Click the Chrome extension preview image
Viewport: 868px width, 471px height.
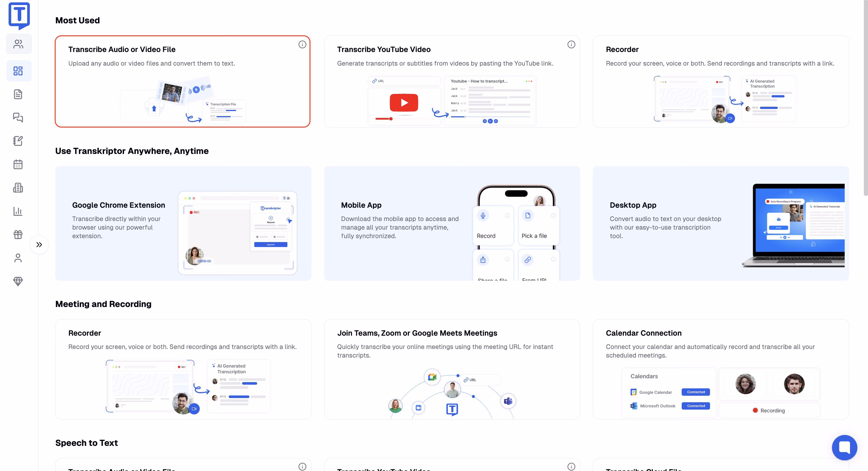click(238, 233)
